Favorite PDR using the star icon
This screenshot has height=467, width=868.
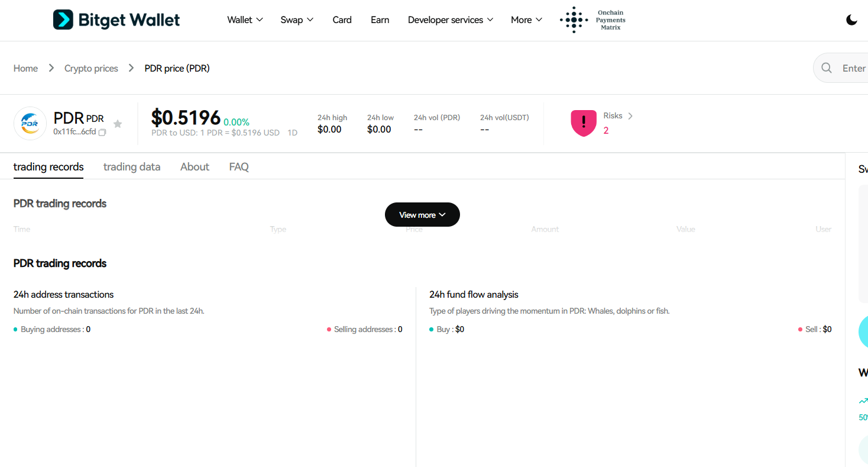coord(118,123)
